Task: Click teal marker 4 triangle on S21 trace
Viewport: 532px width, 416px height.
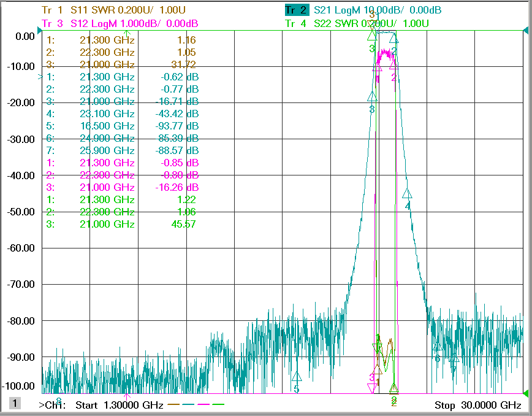Action: pyautogui.click(x=407, y=194)
